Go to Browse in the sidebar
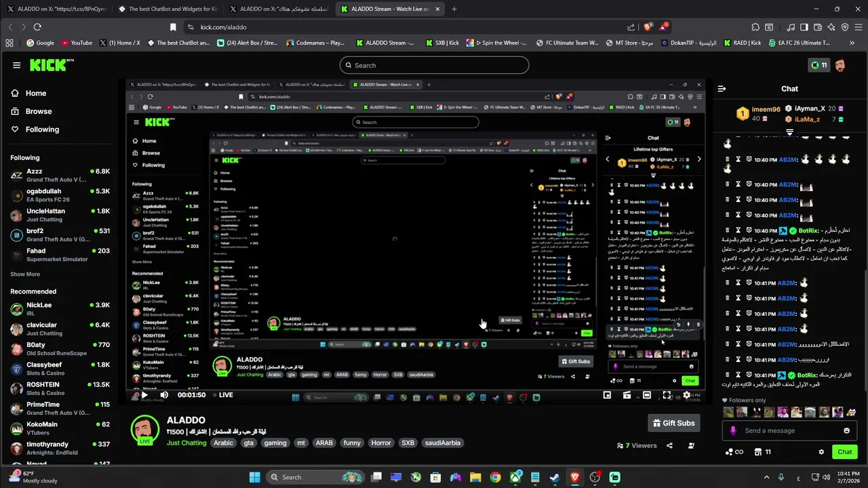 click(x=31, y=111)
